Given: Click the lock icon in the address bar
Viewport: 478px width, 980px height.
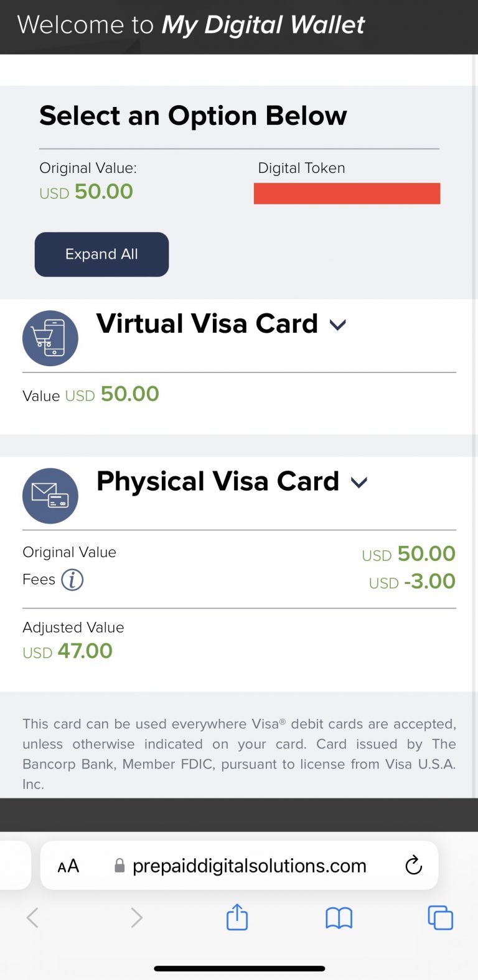Looking at the screenshot, I should click(119, 865).
